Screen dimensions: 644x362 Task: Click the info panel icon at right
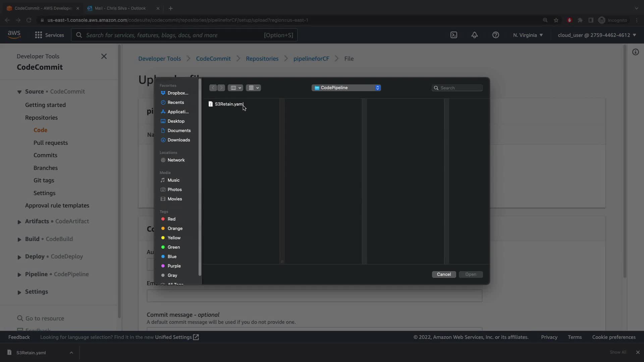[635, 52]
